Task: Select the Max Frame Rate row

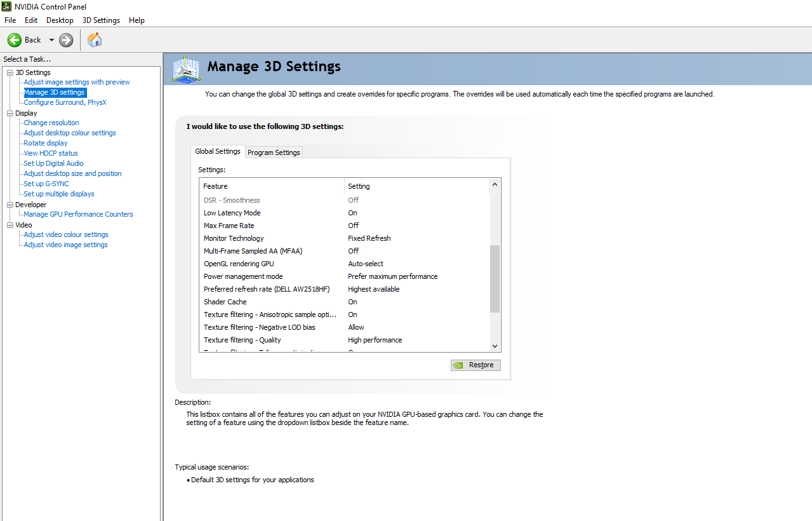Action: (345, 226)
